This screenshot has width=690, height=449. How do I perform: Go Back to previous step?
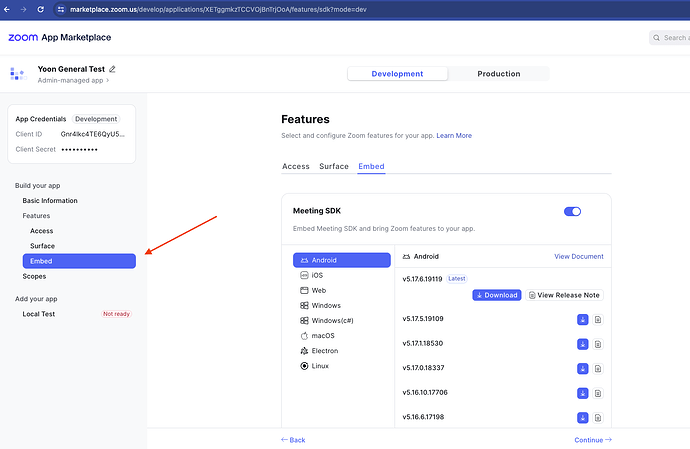click(293, 440)
